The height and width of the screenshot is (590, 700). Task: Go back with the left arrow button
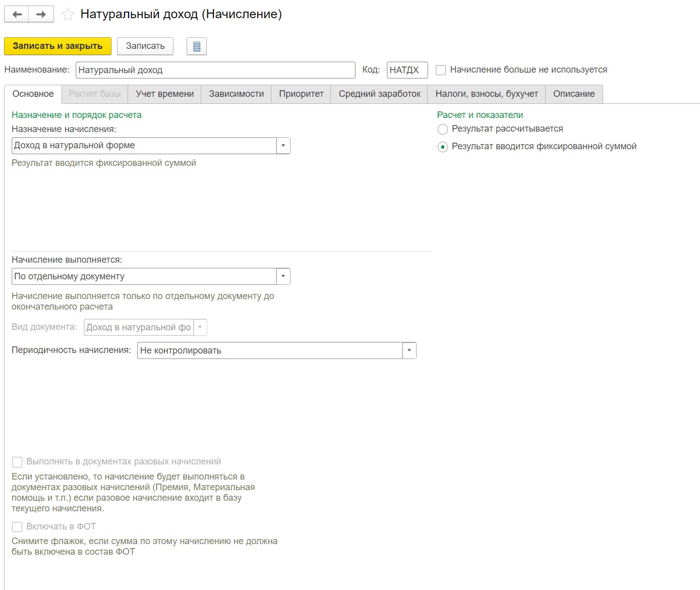(17, 14)
